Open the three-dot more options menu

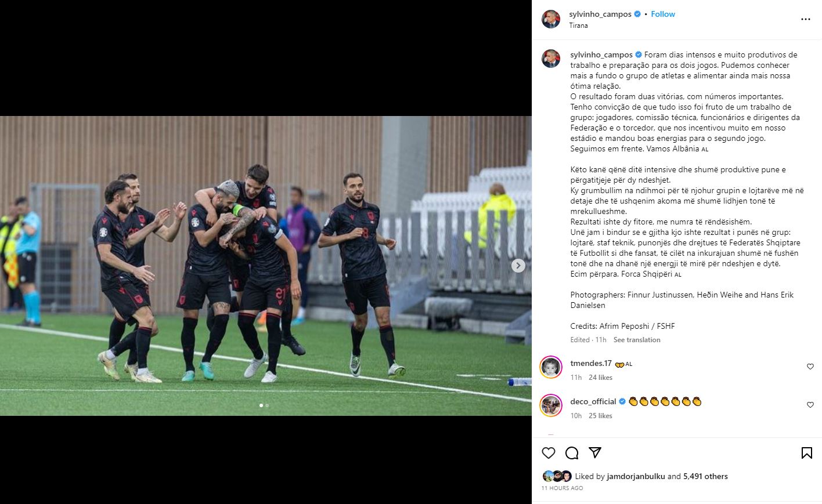click(x=806, y=19)
